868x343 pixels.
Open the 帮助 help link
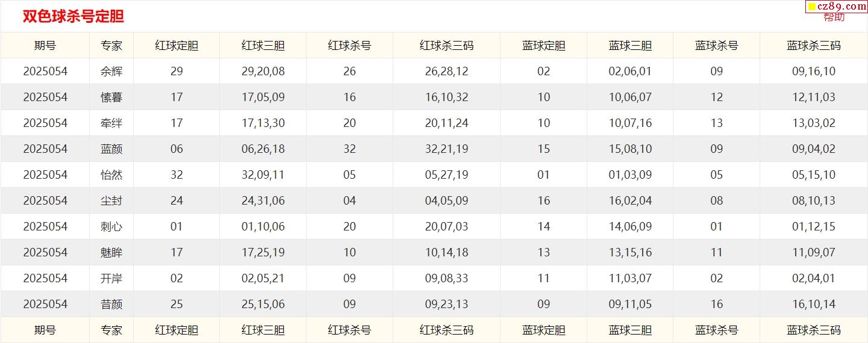(834, 17)
